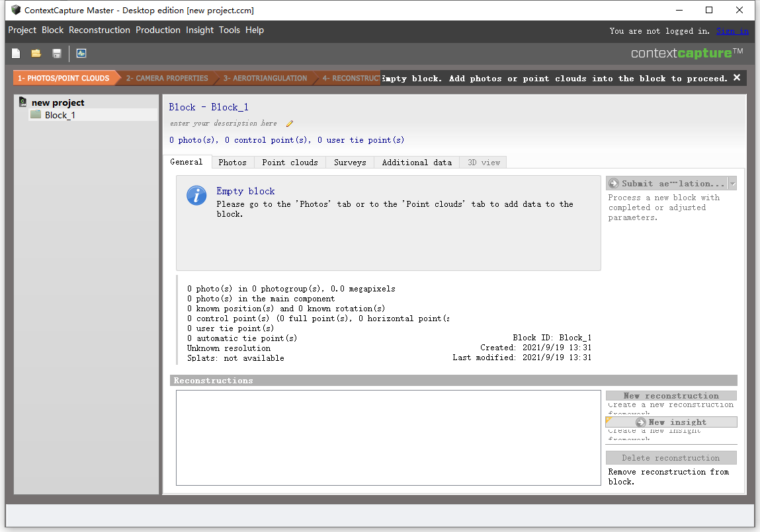
Task: Click the Block - Block_1 title
Action: pyautogui.click(x=208, y=107)
